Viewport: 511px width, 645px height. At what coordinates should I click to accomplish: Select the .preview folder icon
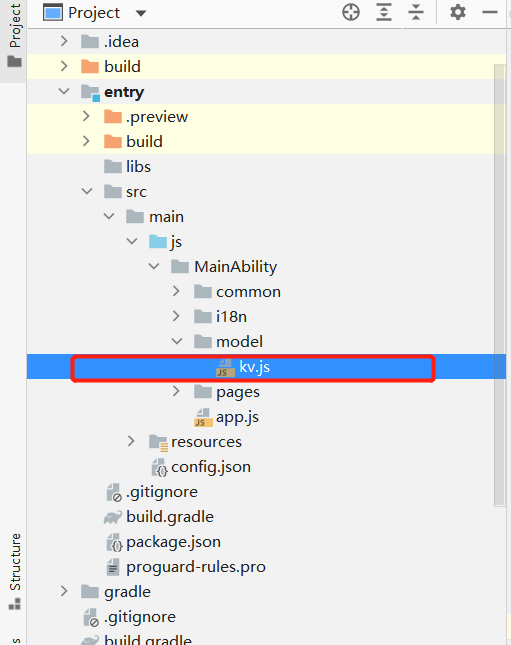[x=113, y=117]
